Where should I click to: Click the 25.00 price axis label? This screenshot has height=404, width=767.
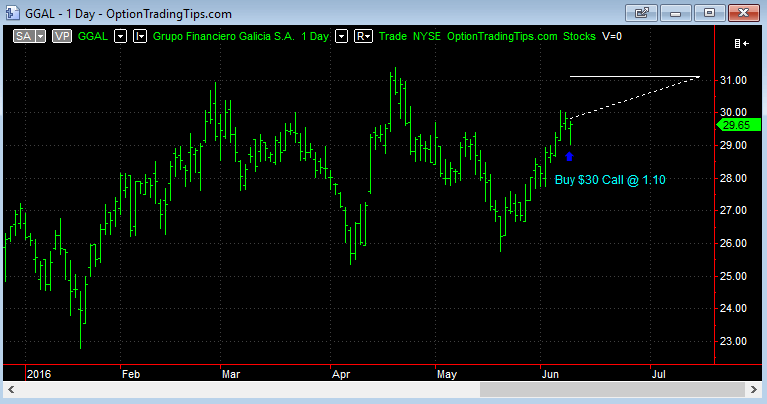pyautogui.click(x=733, y=276)
